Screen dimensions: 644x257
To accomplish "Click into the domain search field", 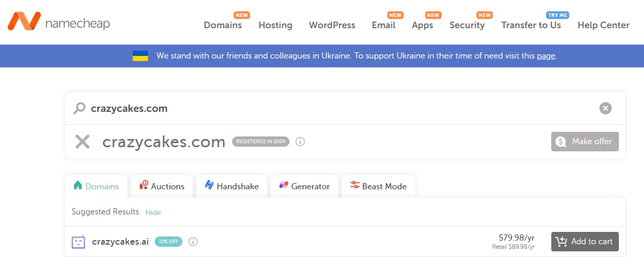I will tap(344, 108).
